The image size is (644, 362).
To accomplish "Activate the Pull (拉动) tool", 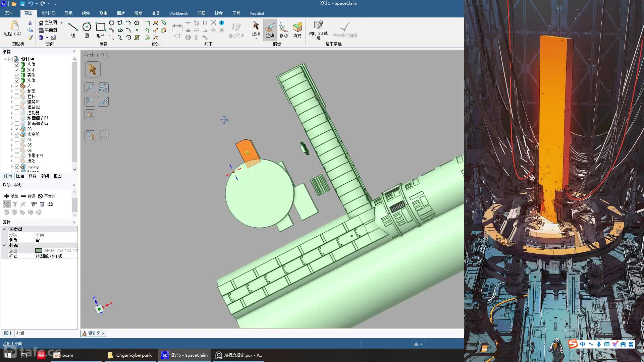I will point(270,29).
